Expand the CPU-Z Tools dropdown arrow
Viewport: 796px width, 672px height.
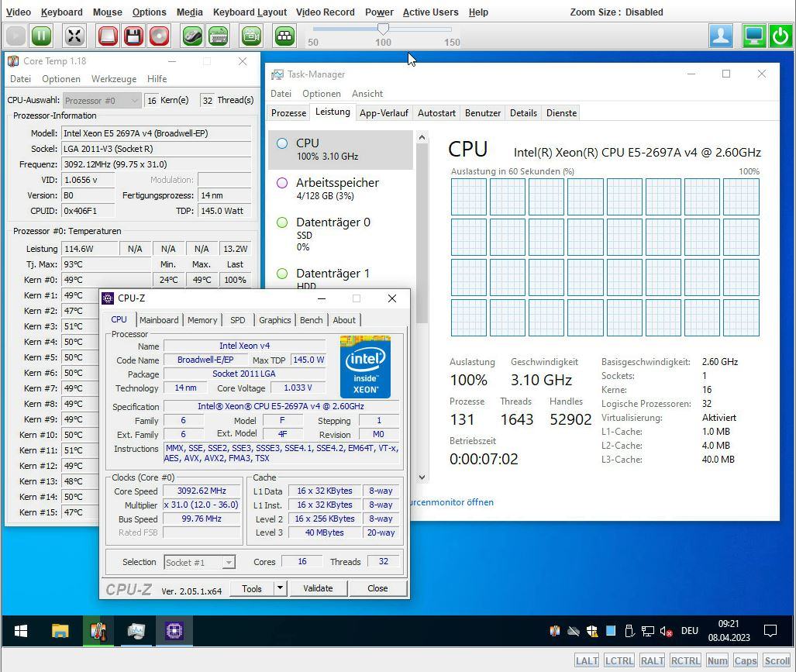[280, 588]
